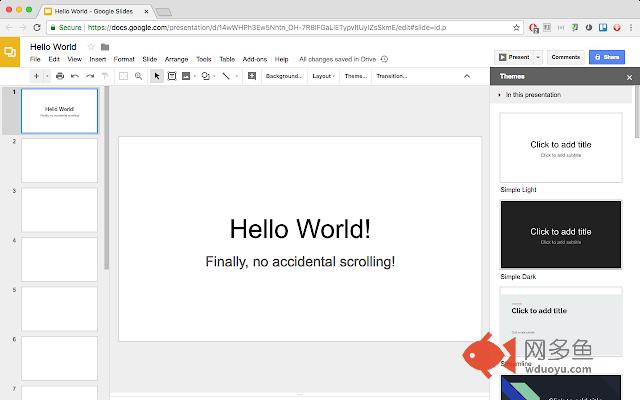Open the Layout dropdown in toolbar
Screen dimensions: 640x400
323,76
